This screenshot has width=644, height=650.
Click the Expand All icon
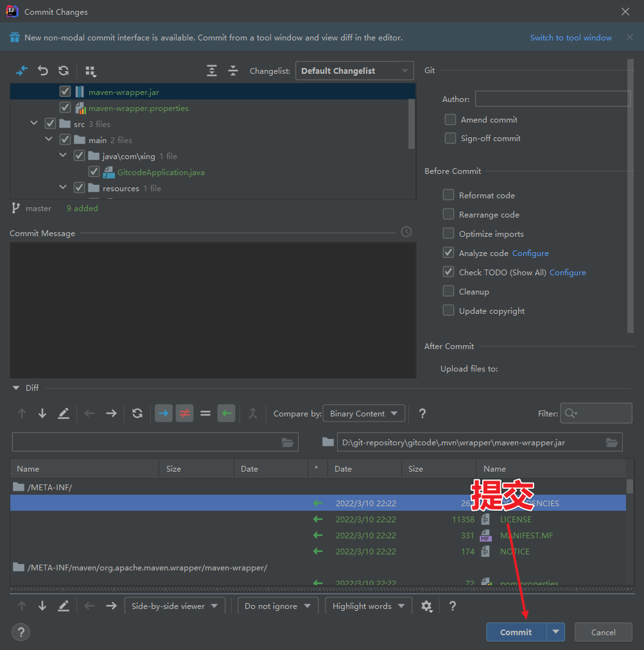click(x=212, y=71)
